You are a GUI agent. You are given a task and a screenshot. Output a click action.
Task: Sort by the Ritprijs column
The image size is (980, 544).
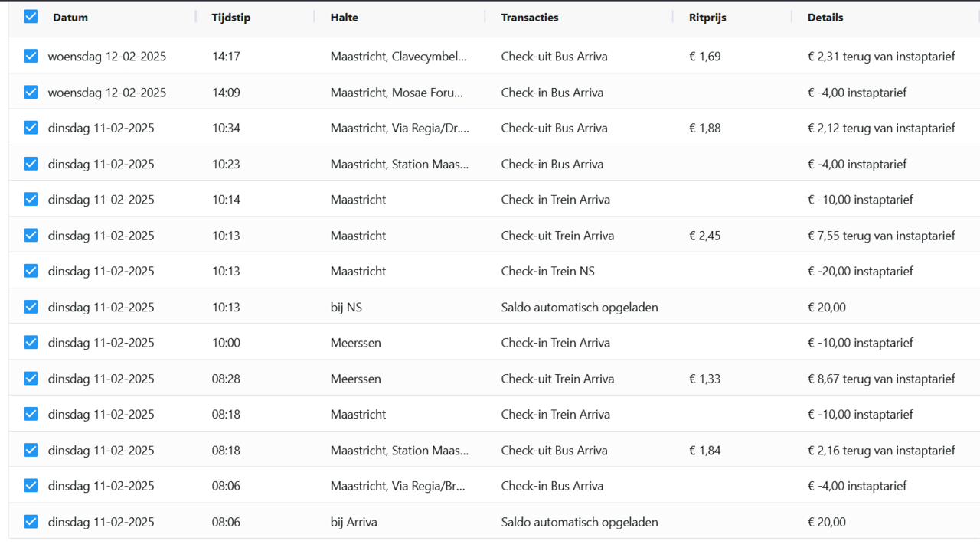(706, 17)
